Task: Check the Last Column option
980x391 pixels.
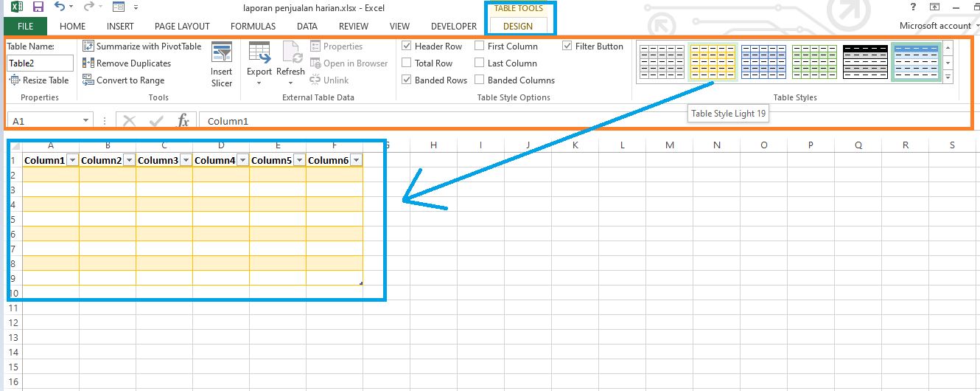Action: pyautogui.click(x=480, y=63)
